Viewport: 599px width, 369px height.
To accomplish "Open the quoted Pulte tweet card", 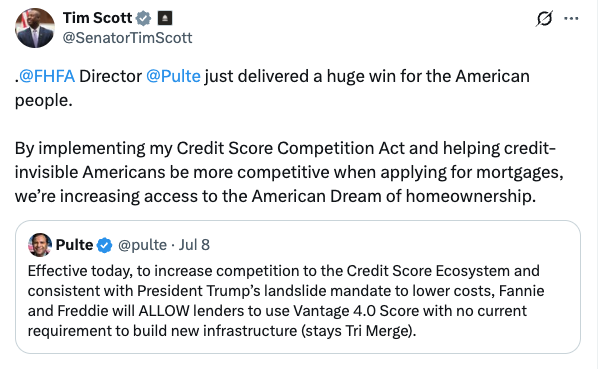I will click(x=298, y=287).
